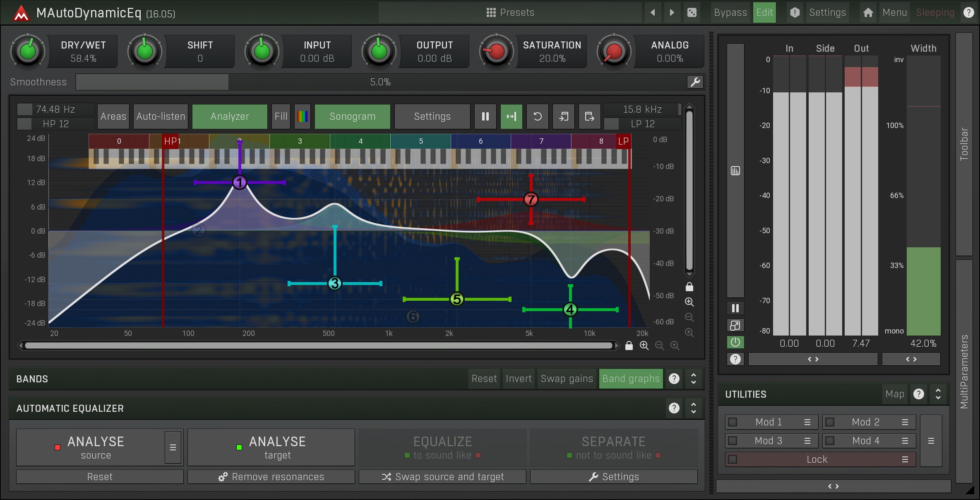Click the Map button in Utilities
The width and height of the screenshot is (980, 500).
tap(895, 394)
